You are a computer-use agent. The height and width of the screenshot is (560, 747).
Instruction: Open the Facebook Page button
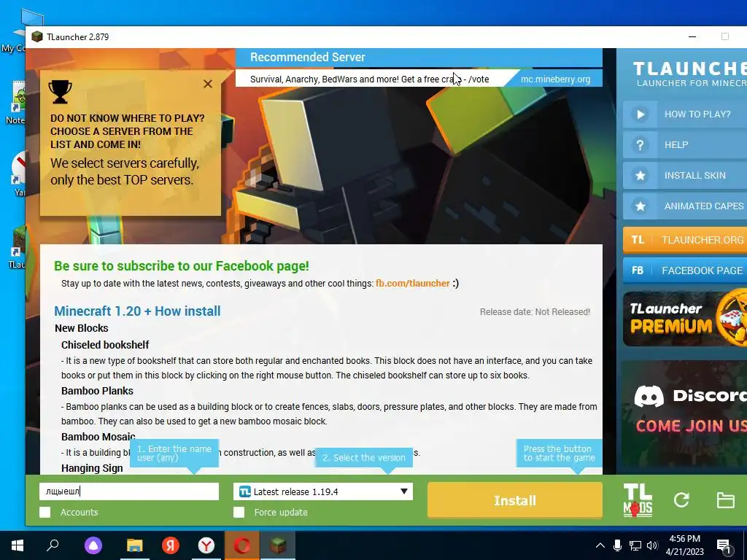685,271
